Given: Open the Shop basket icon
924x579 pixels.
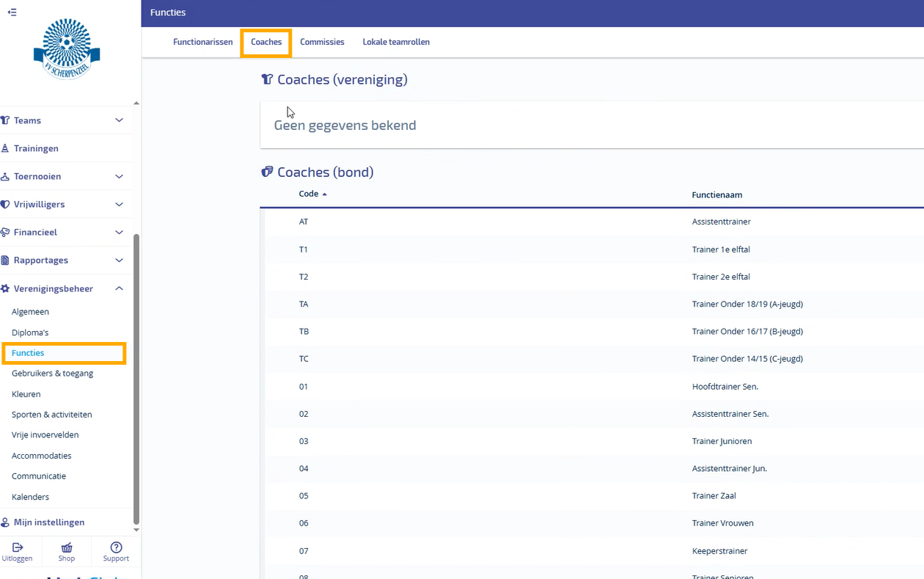Looking at the screenshot, I should (x=67, y=547).
